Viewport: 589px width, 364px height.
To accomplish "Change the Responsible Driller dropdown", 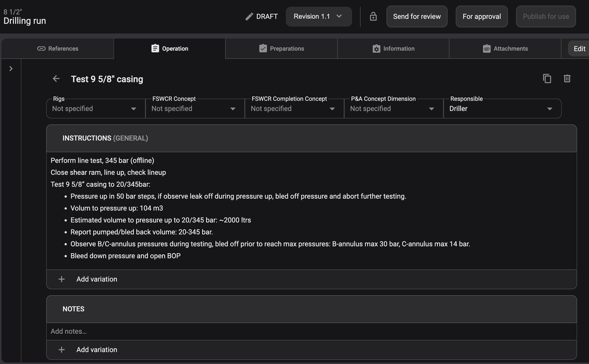I will click(502, 109).
